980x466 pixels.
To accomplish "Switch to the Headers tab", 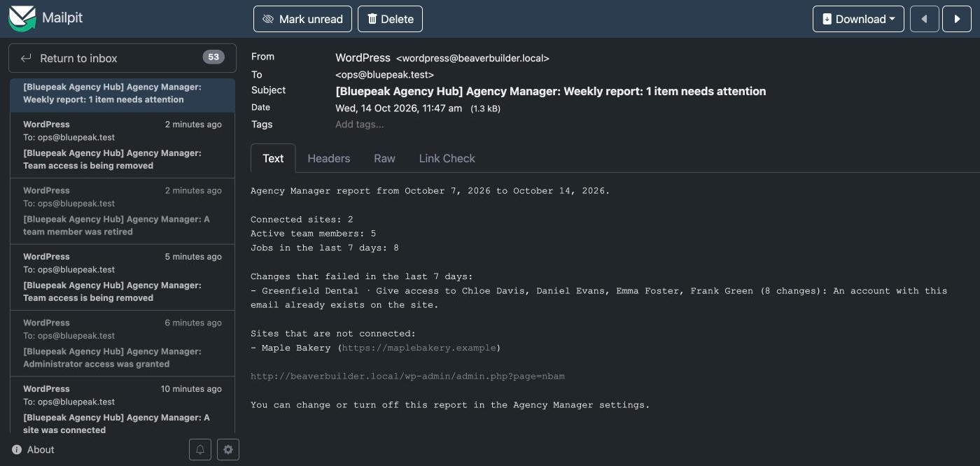I will (x=328, y=158).
